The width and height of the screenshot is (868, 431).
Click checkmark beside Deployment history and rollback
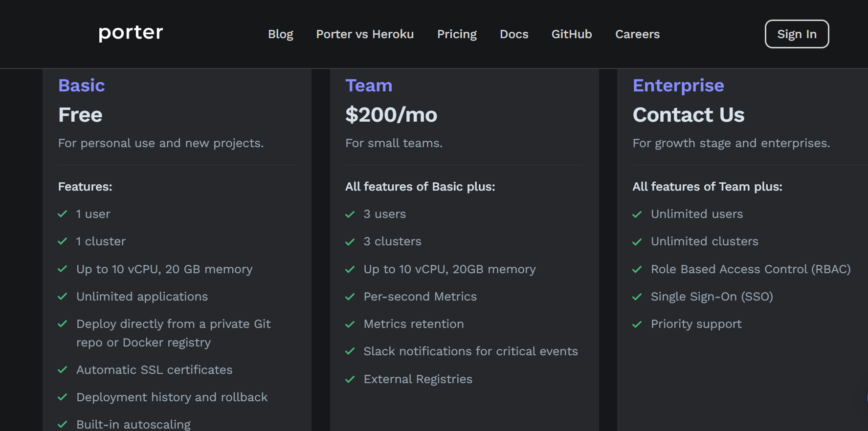[x=63, y=397]
